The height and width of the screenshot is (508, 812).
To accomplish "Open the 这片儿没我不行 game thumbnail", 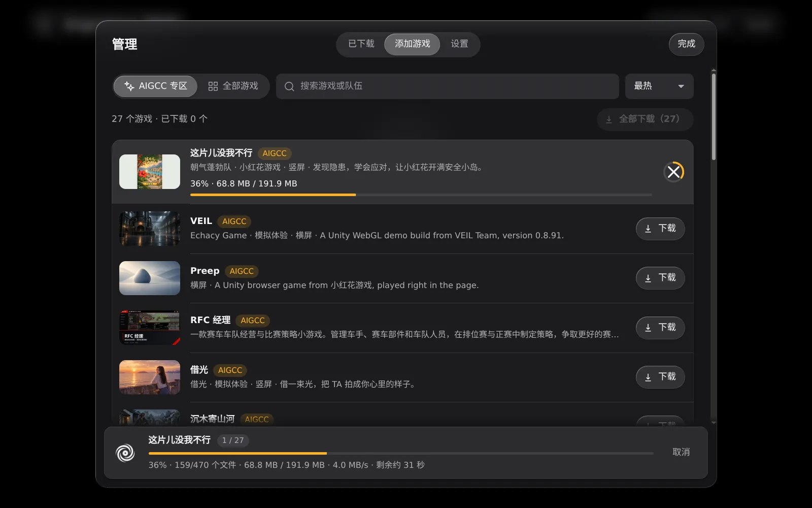I will tap(150, 172).
